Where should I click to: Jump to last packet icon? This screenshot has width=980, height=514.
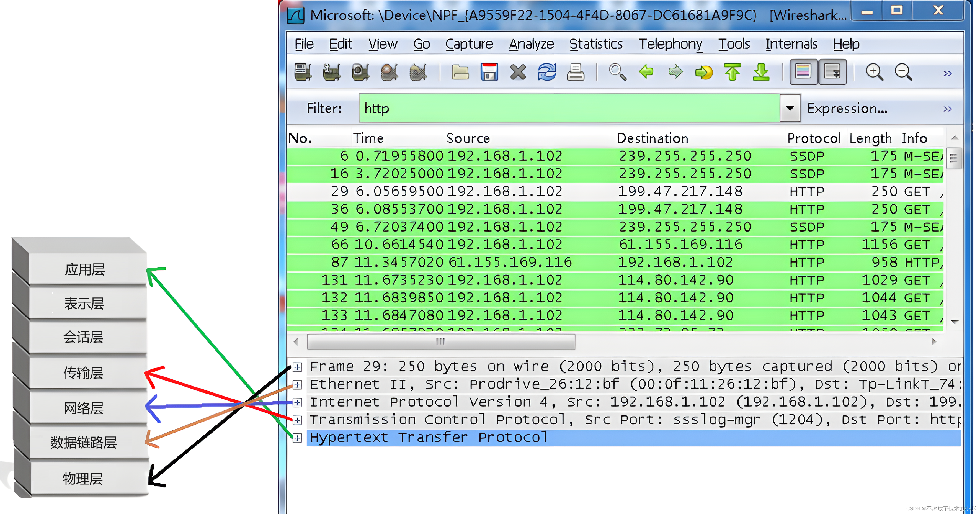pos(761,72)
